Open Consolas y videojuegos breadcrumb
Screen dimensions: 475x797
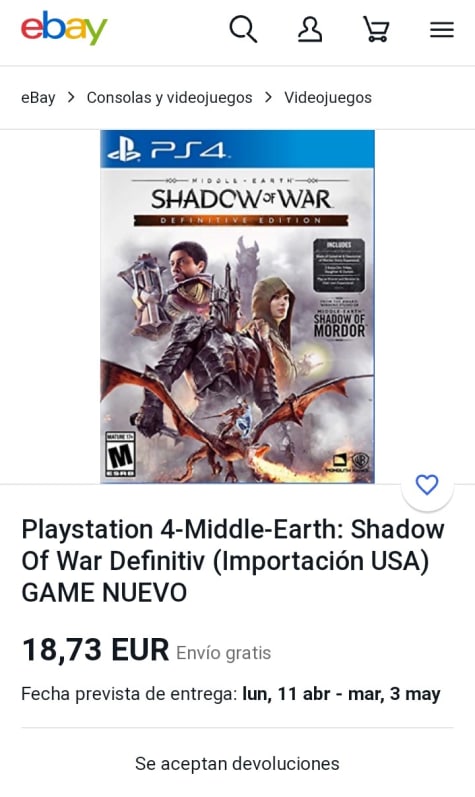pyautogui.click(x=169, y=98)
